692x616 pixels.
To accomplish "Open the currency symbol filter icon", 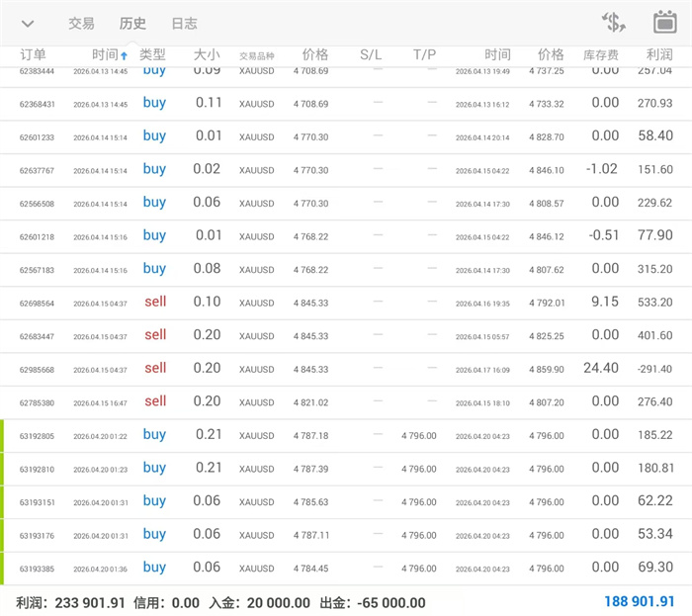I will tap(614, 23).
